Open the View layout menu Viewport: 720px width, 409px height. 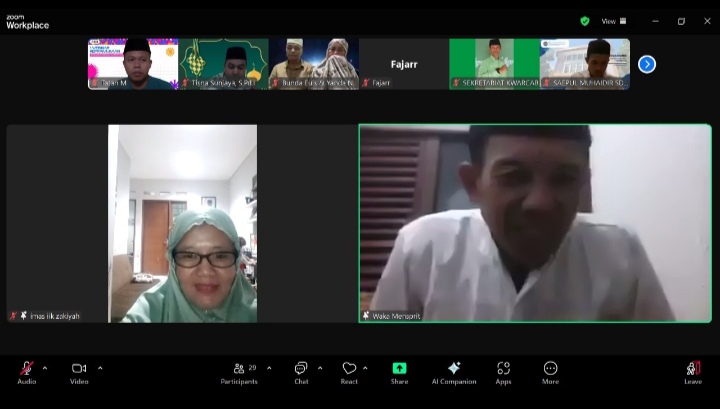pos(614,21)
